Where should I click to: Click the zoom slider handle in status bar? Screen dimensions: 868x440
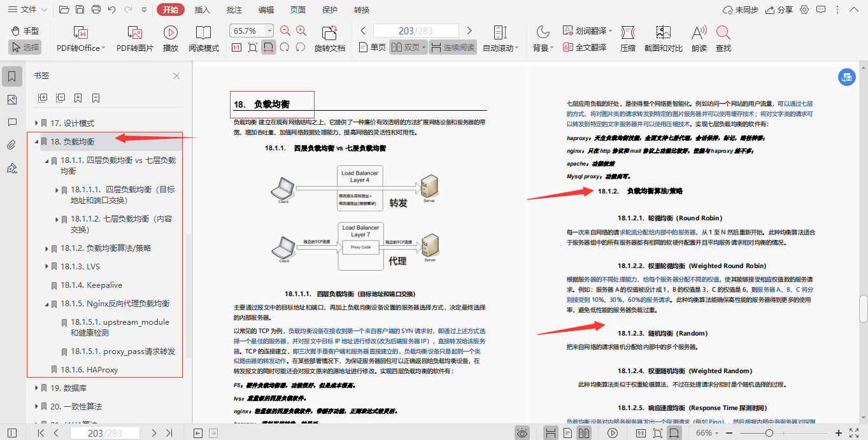(x=769, y=433)
